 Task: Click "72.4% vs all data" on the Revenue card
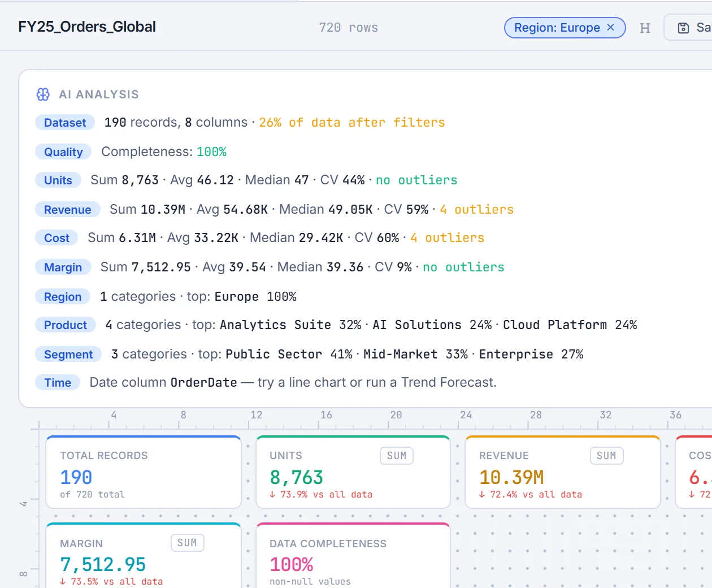531,495
